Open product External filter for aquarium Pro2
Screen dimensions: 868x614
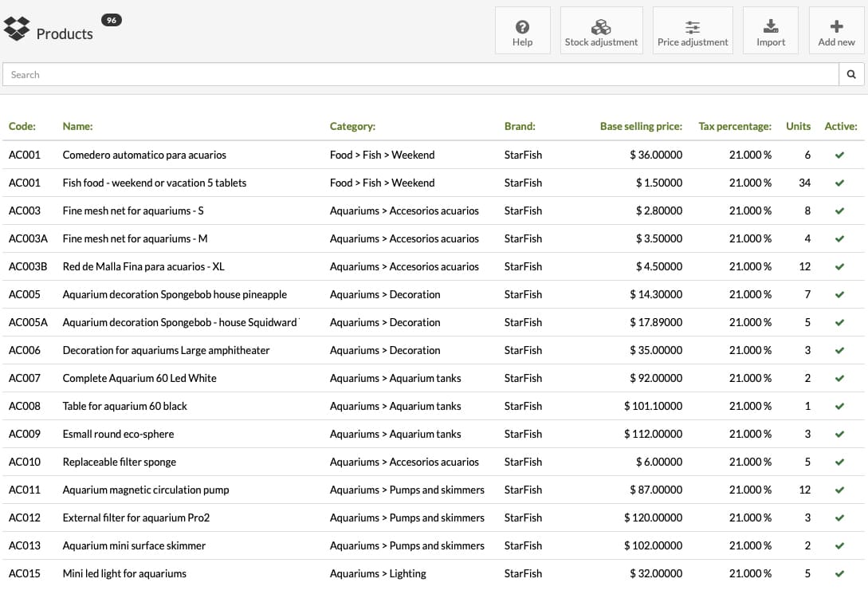click(x=136, y=518)
